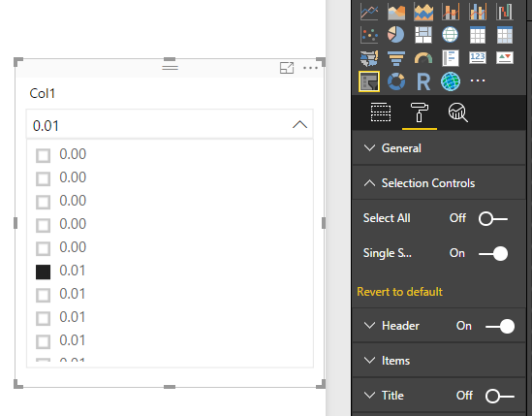
Task: Select the multi-row card visual
Action: click(451, 58)
